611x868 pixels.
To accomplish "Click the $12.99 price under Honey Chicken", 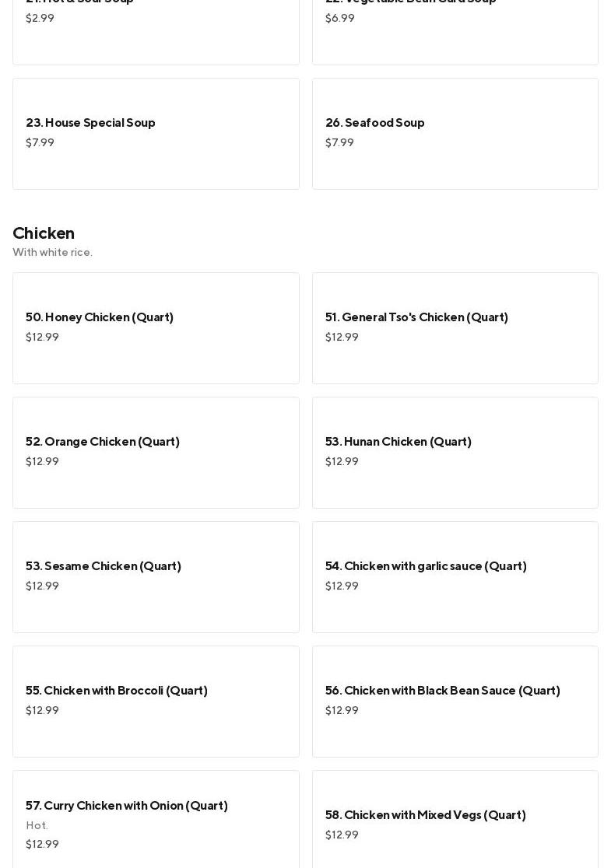I will click(42, 337).
